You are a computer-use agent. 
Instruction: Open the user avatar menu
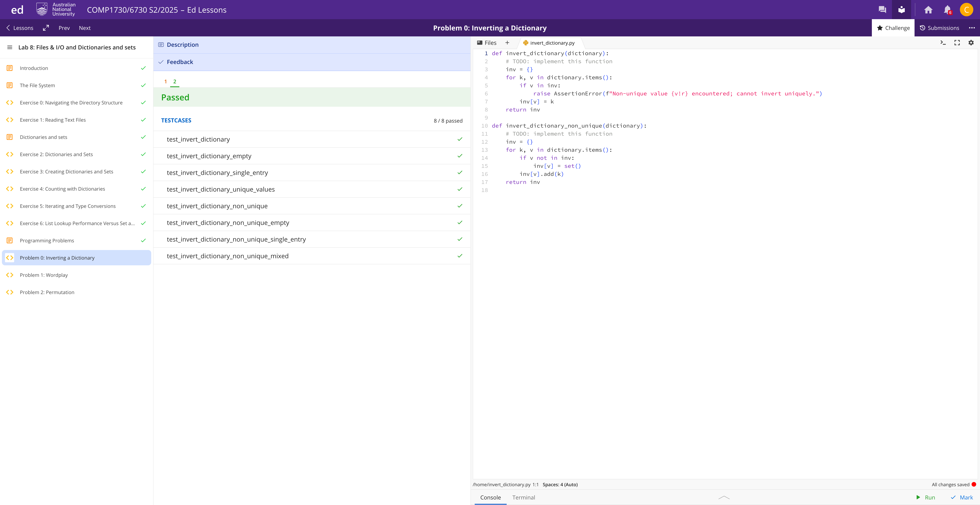[x=966, y=10]
